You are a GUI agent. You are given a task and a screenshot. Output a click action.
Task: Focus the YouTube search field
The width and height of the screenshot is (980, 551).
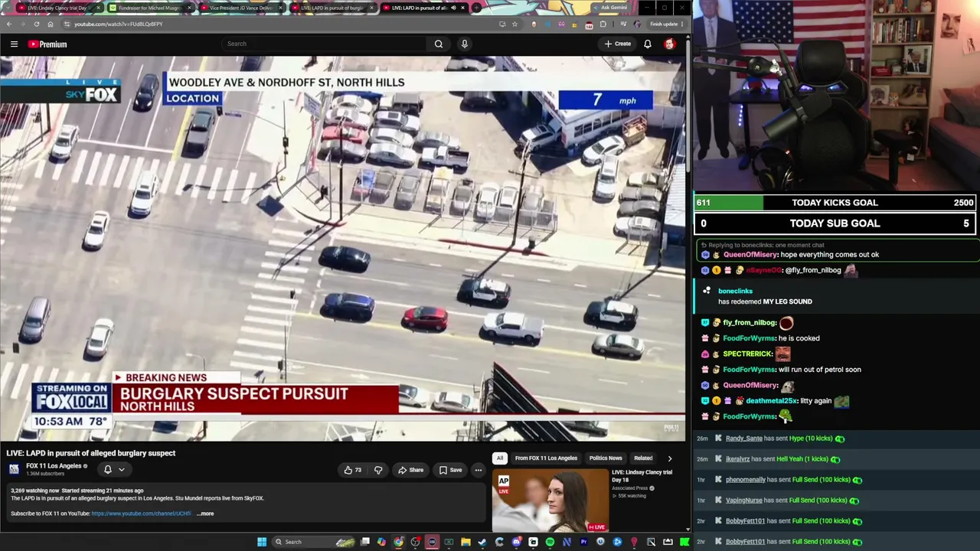tap(325, 44)
